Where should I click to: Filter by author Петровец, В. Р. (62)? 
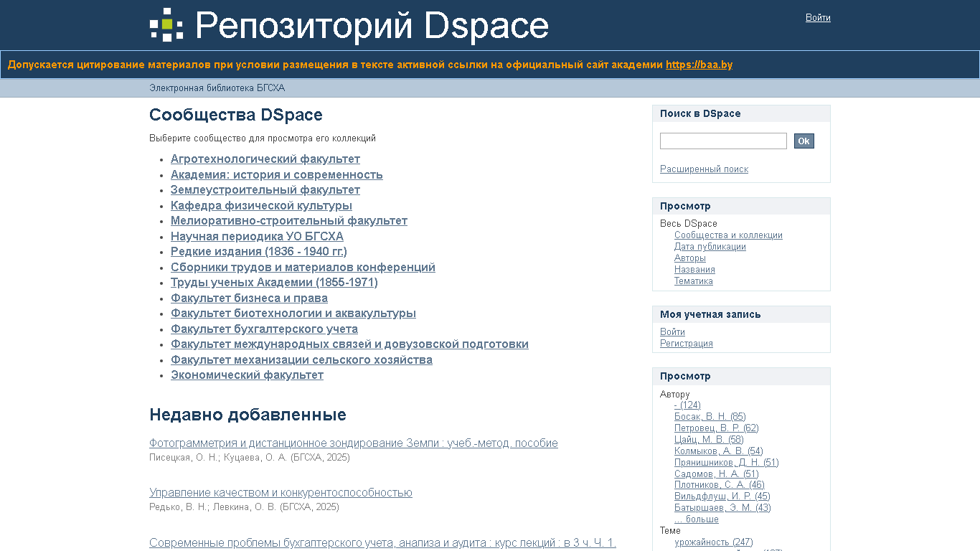[716, 428]
